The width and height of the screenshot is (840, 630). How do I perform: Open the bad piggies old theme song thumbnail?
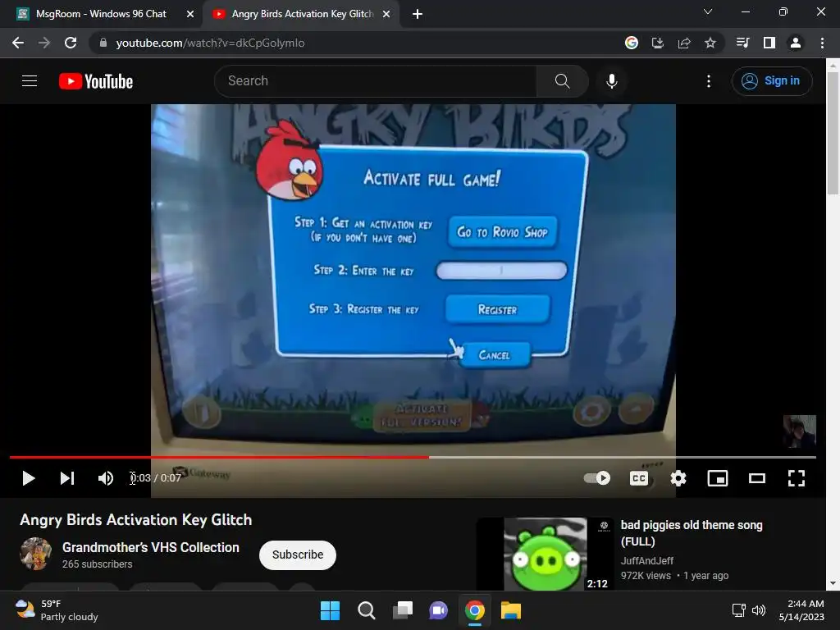pyautogui.click(x=546, y=554)
